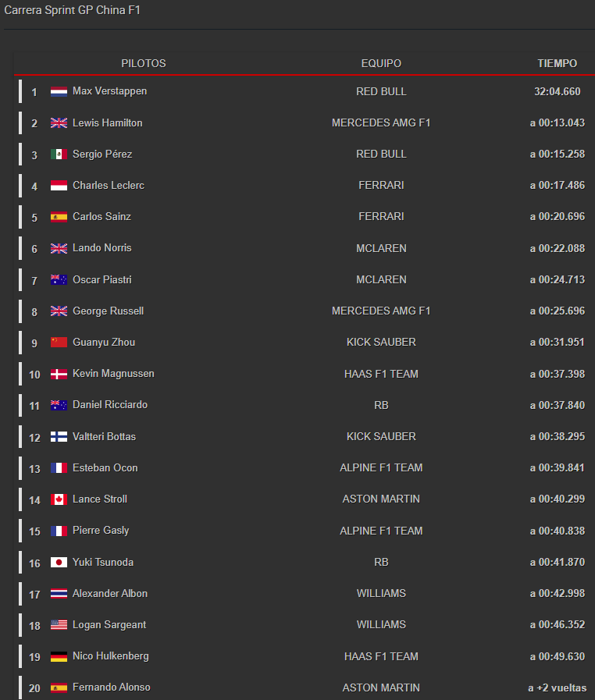Click the Germany flag beside Nico Hulkenberg
595x700 pixels.
[x=59, y=656]
